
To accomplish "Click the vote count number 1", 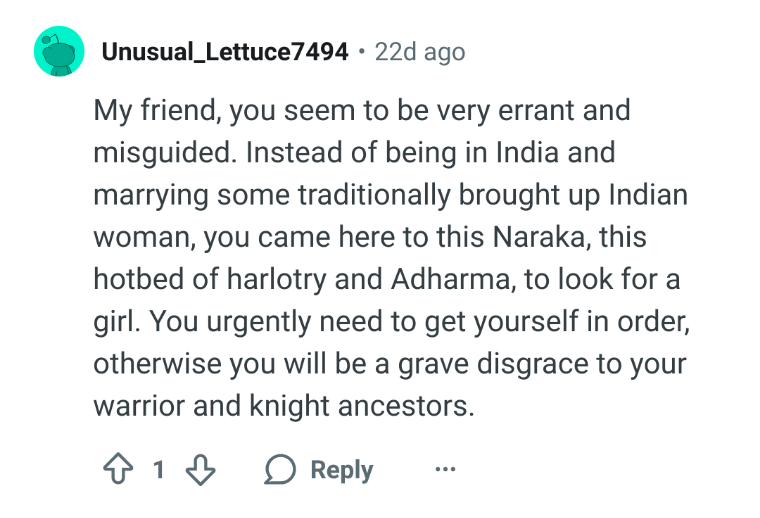I will click(157, 470).
